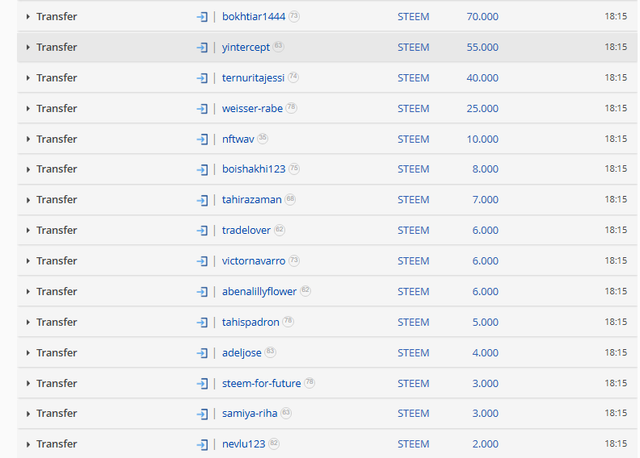Viewport: 640px width, 458px height.
Task: Expand the tahirazaman transfer row
Action: pyautogui.click(x=28, y=200)
